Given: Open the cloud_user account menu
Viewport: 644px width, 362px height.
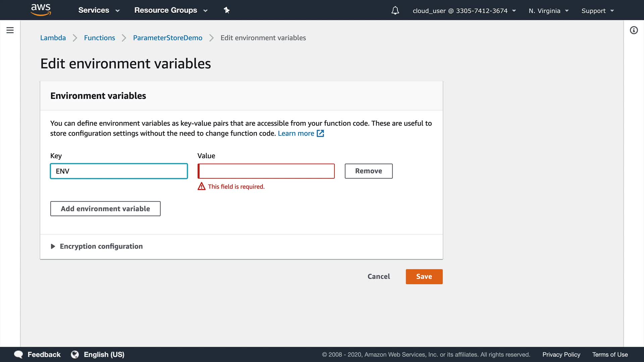Looking at the screenshot, I should tap(464, 11).
